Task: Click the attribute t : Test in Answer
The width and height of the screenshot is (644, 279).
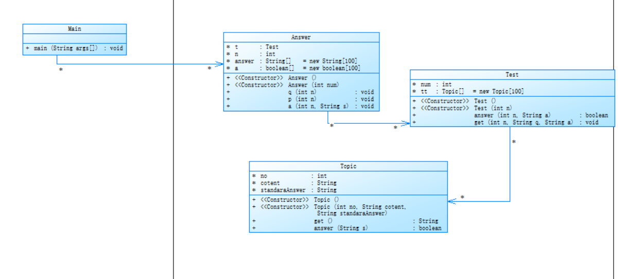Action: [301, 47]
